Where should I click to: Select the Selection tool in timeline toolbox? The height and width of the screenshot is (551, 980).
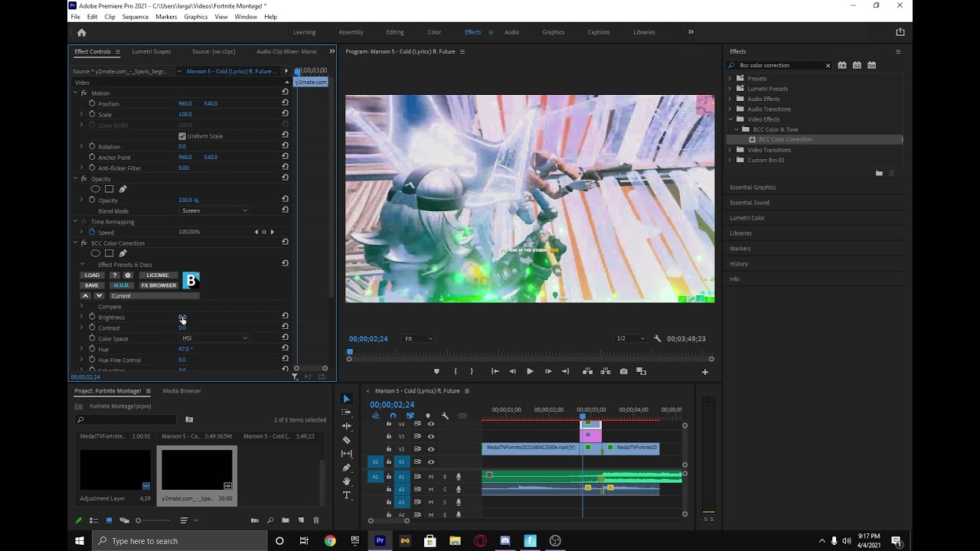pyautogui.click(x=346, y=399)
